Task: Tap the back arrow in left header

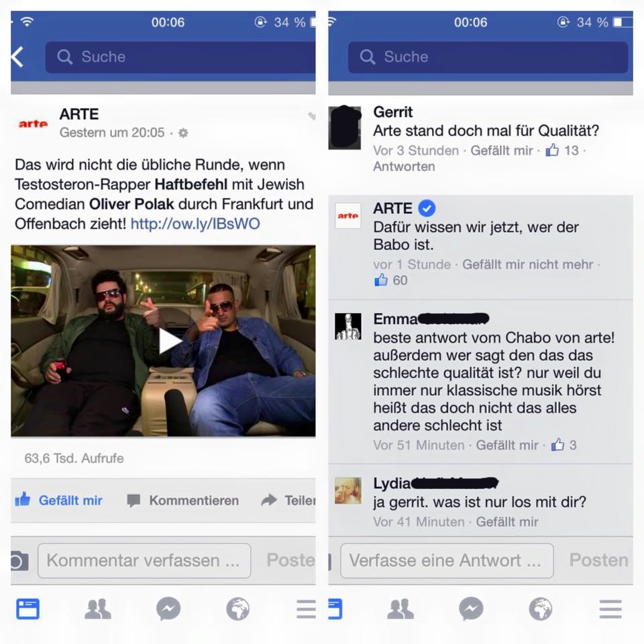Action: [17, 56]
